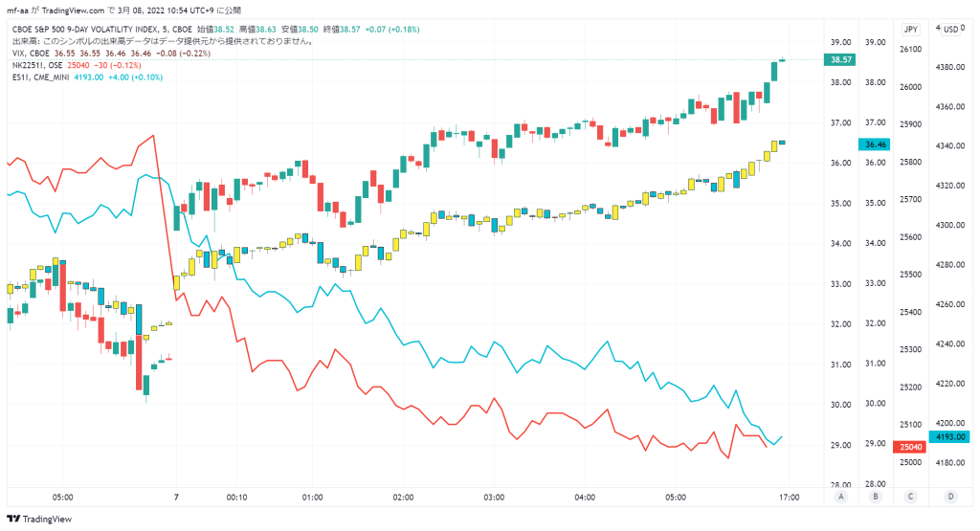980x531 pixels.
Task: Click the mf-aa publish header text
Action: point(123,11)
